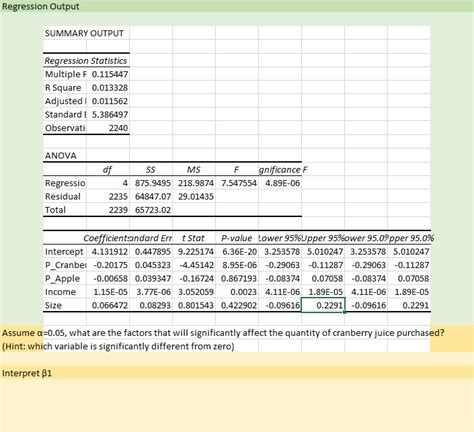Screen dimensions: 474x432
Task: Select Size coefficient 0.066472
Action: [110, 305]
